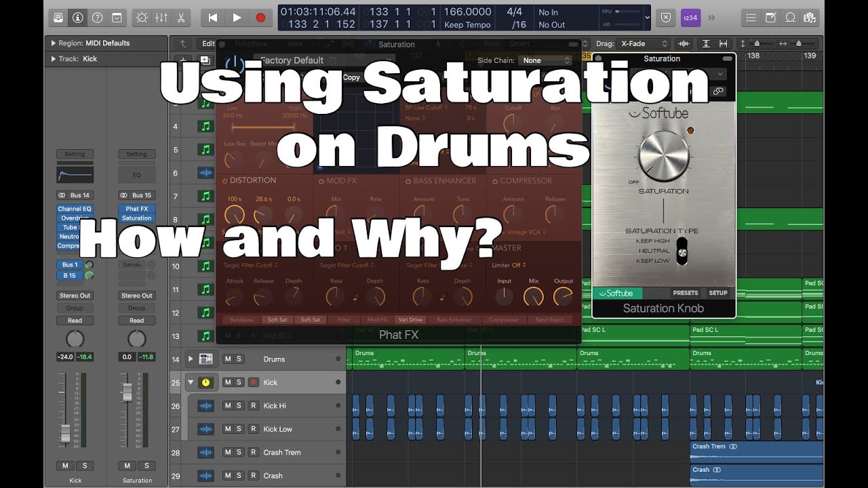Mute the Drums track

click(x=228, y=359)
